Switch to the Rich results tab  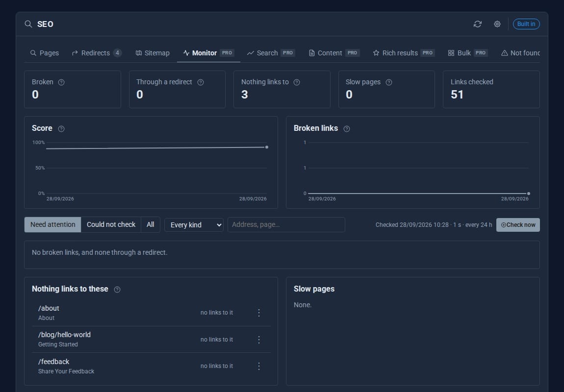tap(404, 53)
